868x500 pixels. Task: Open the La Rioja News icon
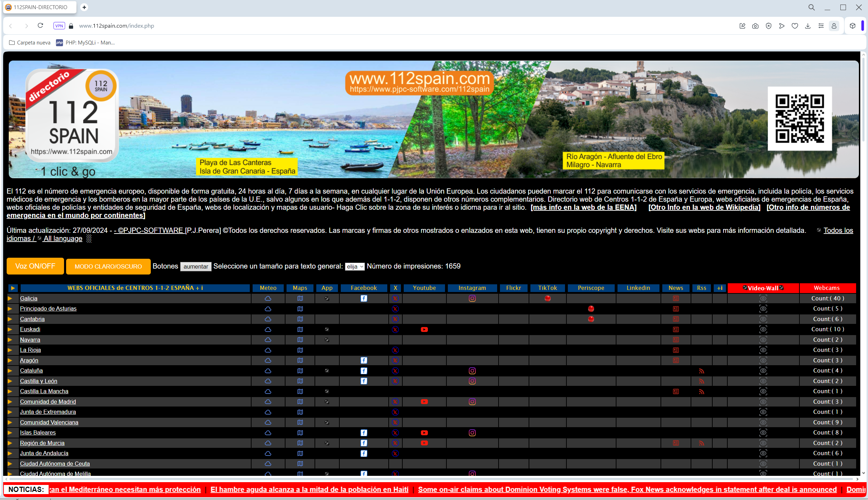(x=676, y=350)
